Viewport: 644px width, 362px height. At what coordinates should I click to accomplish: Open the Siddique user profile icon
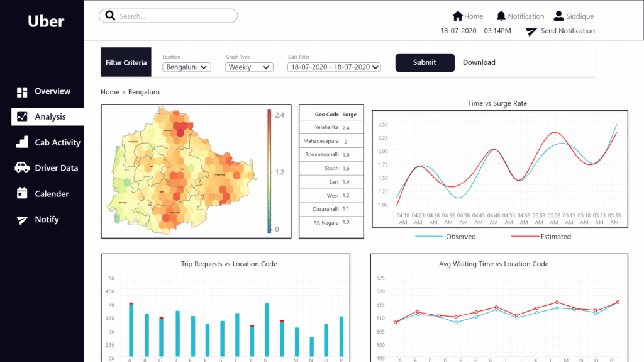tap(558, 16)
